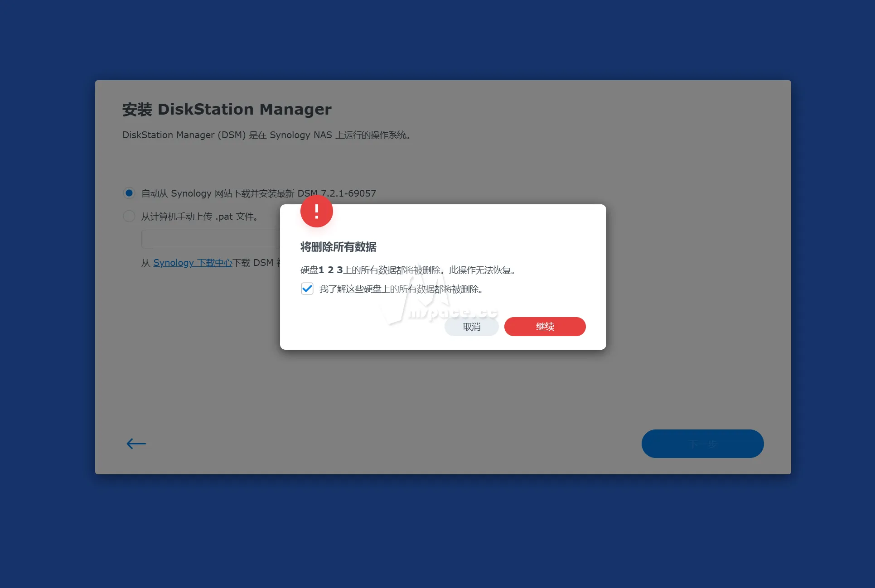Click the blue 下一步 next button

pyautogui.click(x=702, y=443)
